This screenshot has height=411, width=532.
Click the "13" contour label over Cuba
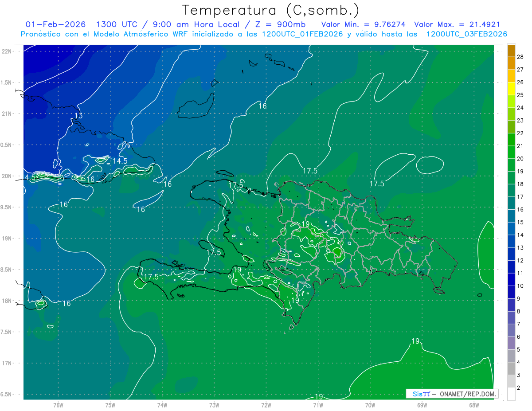click(x=78, y=116)
